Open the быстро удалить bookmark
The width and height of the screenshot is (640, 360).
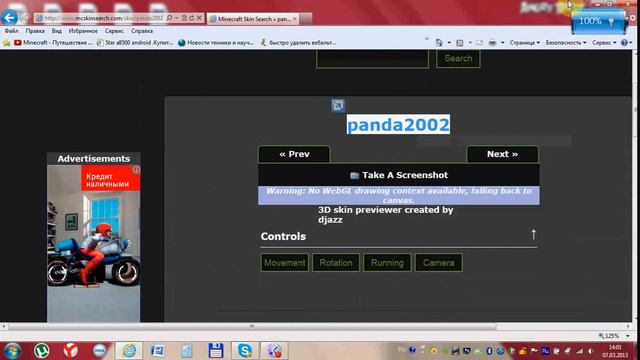click(298, 42)
